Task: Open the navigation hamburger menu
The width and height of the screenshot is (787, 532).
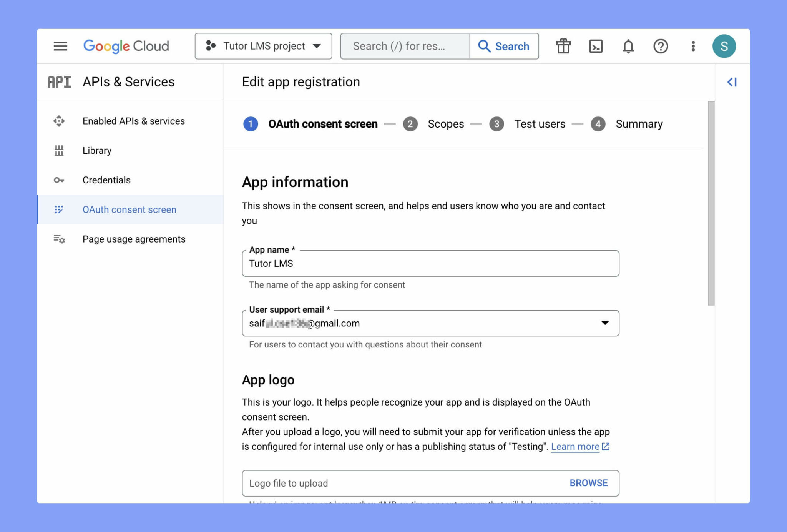Action: 60,46
